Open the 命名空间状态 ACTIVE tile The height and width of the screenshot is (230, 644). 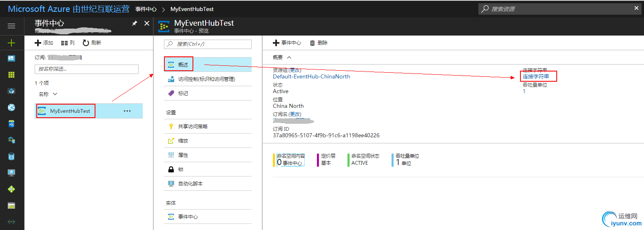[x=364, y=160]
